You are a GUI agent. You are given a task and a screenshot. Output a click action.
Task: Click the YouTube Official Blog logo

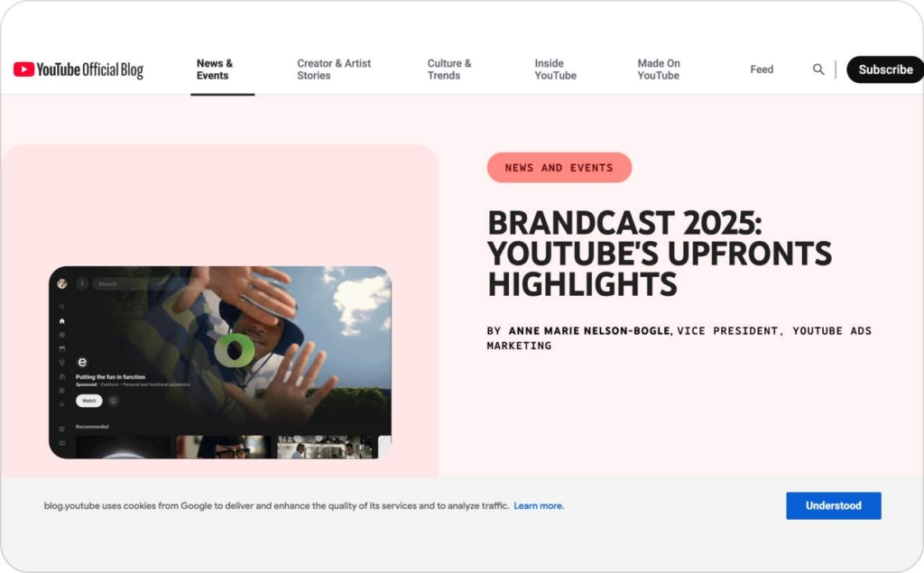77,69
